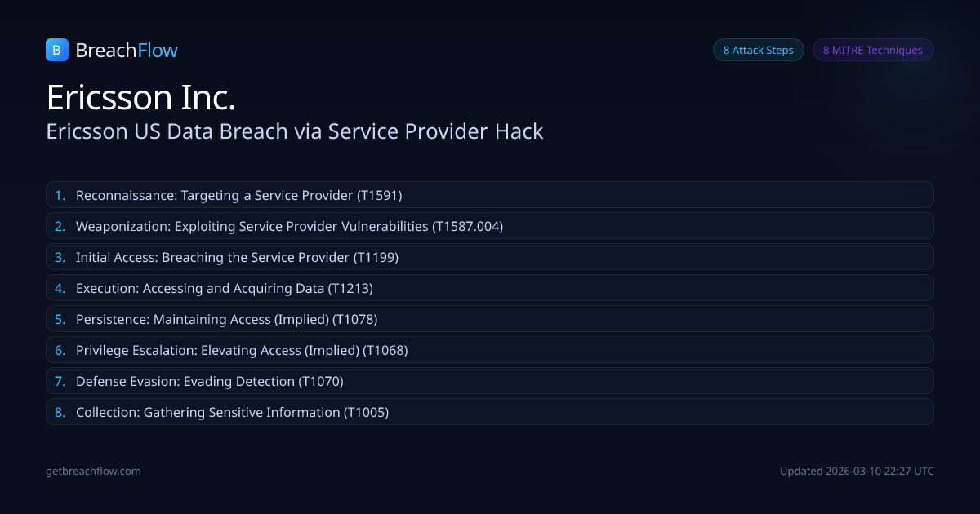
Task: Click the Privilege Escalation step row
Action: (x=489, y=350)
